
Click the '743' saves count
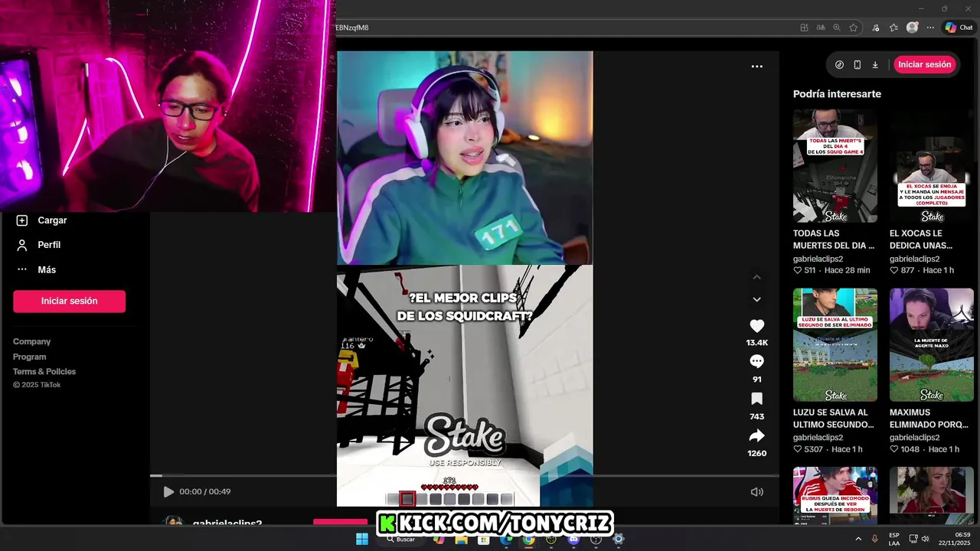(x=756, y=416)
